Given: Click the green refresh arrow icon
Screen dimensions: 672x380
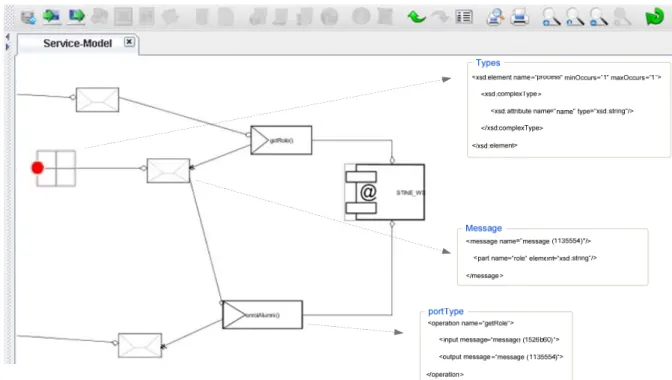Looking at the screenshot, I should (x=654, y=17).
